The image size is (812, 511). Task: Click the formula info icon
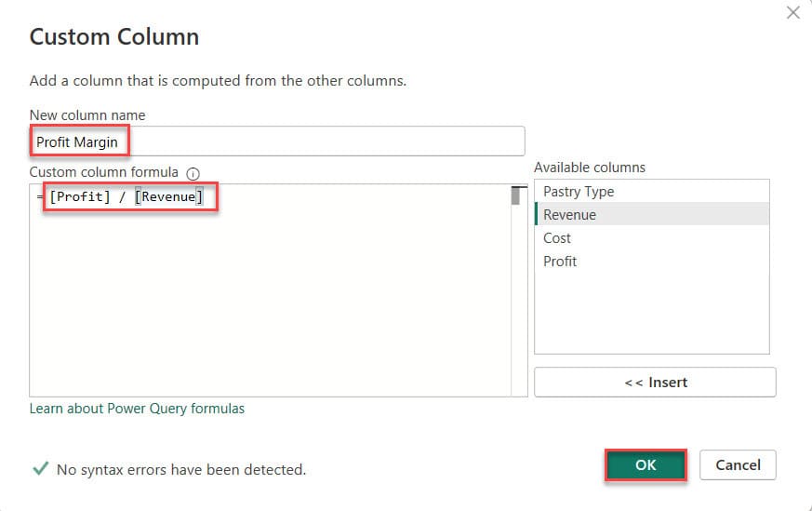tap(193, 174)
